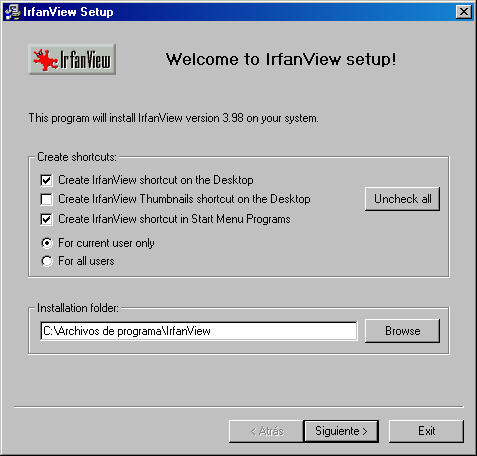Click the Exit button
Image resolution: width=477 pixels, height=456 pixels.
[426, 431]
